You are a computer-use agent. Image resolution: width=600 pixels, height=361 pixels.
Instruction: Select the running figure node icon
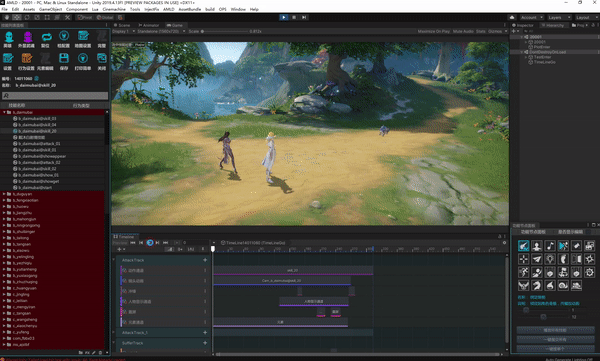(523, 272)
